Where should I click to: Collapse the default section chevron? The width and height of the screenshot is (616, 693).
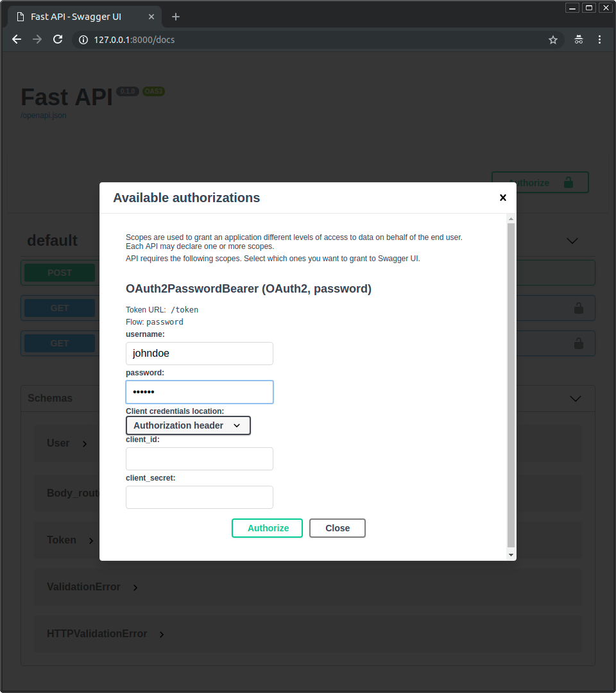pyautogui.click(x=572, y=241)
